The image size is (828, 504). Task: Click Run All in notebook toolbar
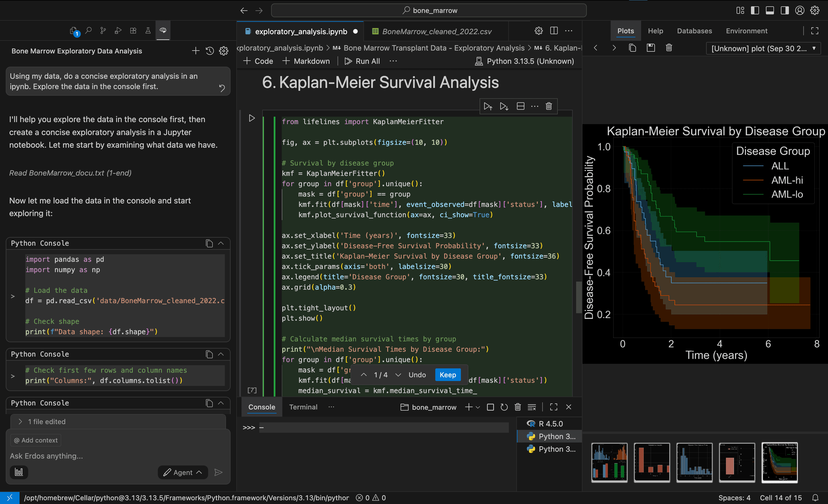[x=362, y=61]
